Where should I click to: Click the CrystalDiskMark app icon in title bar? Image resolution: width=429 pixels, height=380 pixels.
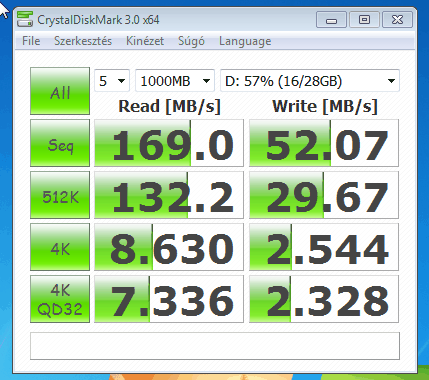tap(25, 20)
